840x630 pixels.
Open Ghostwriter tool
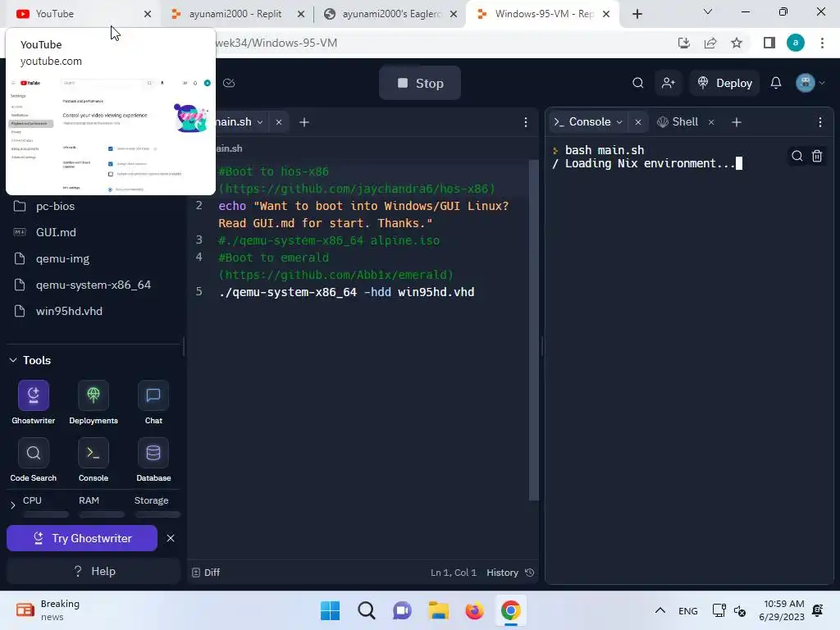pos(33,402)
